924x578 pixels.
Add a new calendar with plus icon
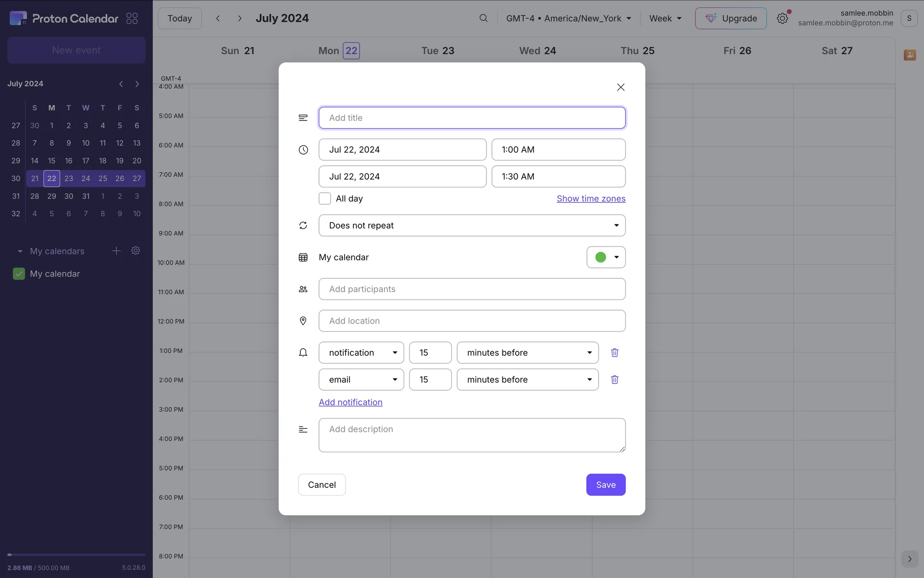(x=116, y=250)
